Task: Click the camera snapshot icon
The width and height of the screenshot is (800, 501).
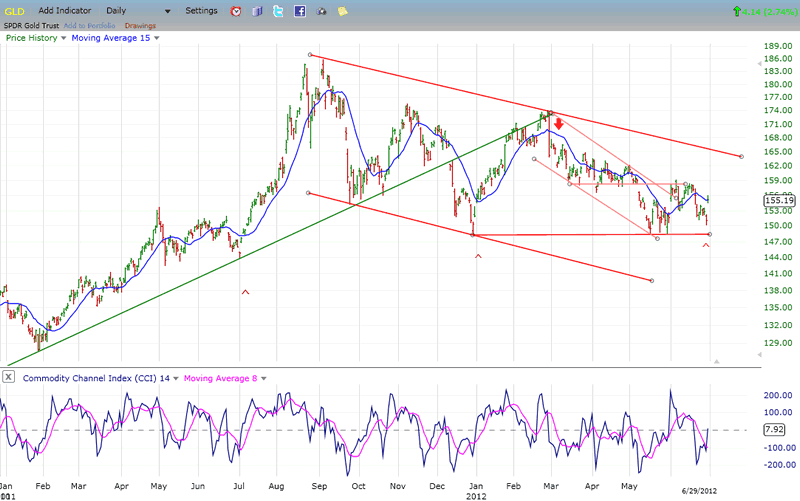Action: coord(321,11)
